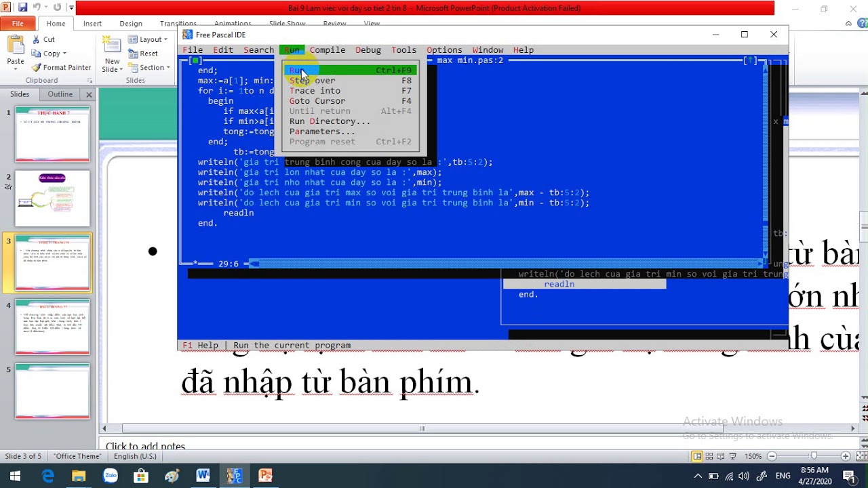Image resolution: width=868 pixels, height=488 pixels.
Task: Open the File menu in Free Pascal IDE
Action: click(x=193, y=50)
